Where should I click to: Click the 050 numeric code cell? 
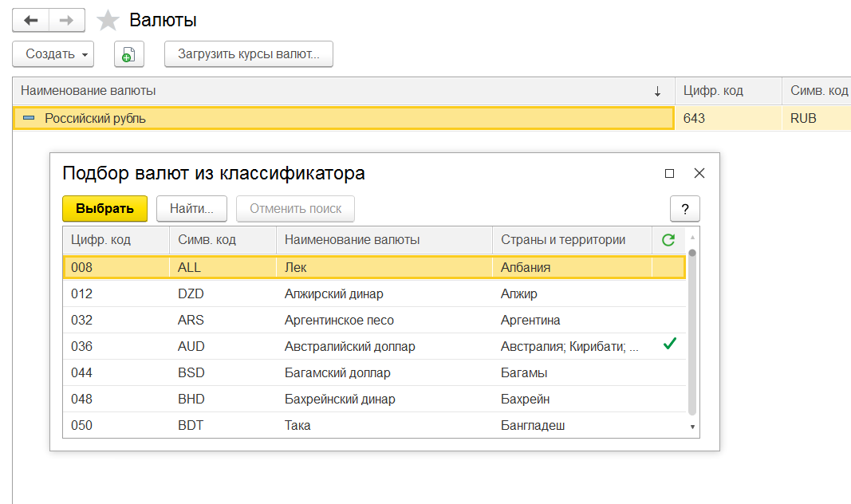pos(116,425)
